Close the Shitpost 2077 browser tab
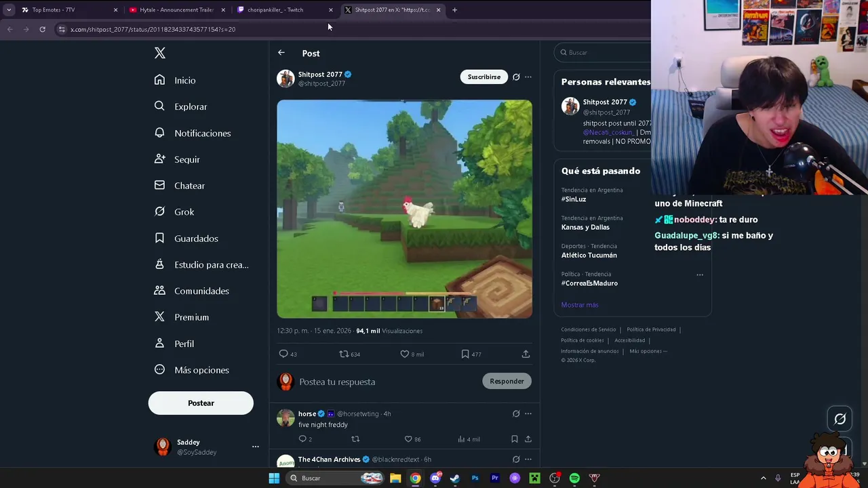The image size is (868, 488). click(439, 10)
